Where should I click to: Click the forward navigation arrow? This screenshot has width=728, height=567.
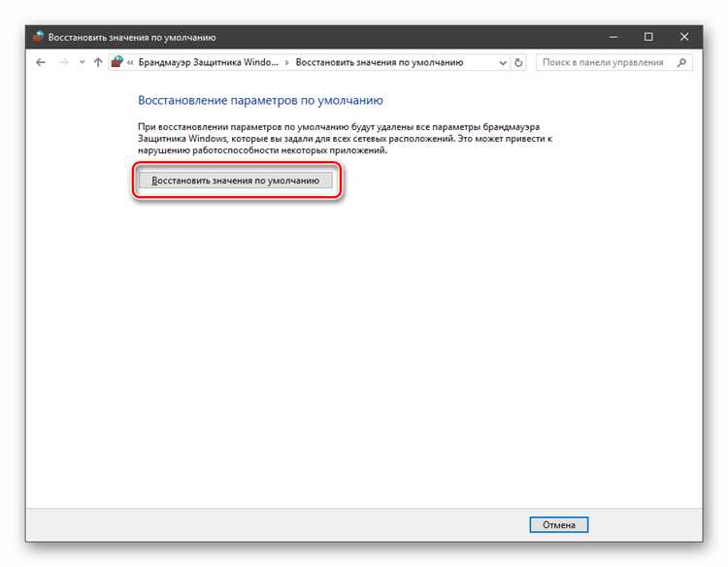pos(64,62)
